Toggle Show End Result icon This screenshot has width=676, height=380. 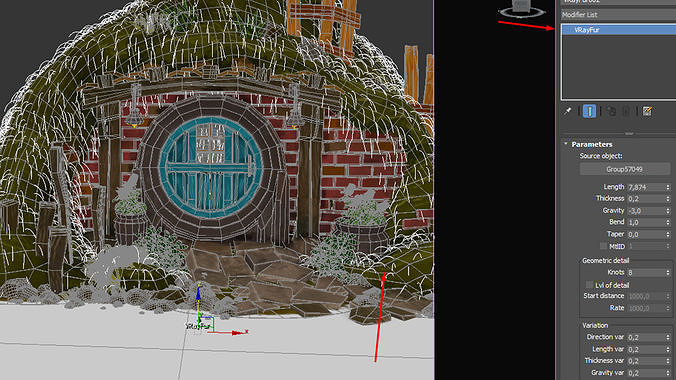[589, 111]
